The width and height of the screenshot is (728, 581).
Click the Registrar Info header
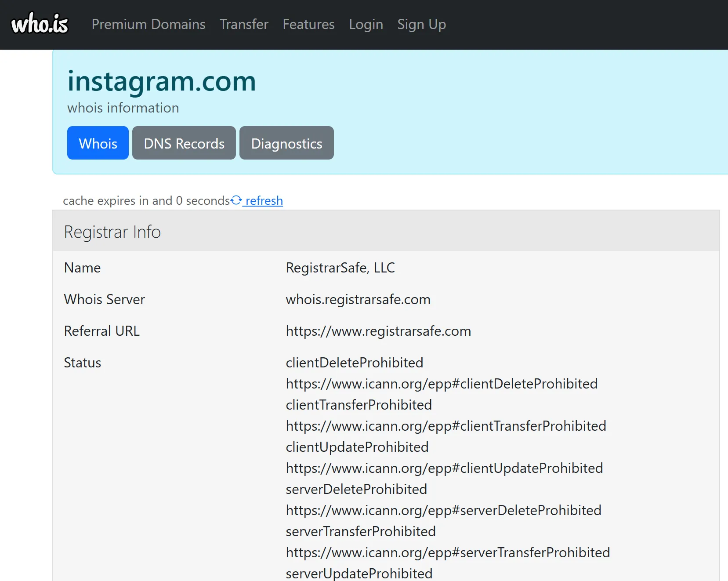(x=386, y=232)
